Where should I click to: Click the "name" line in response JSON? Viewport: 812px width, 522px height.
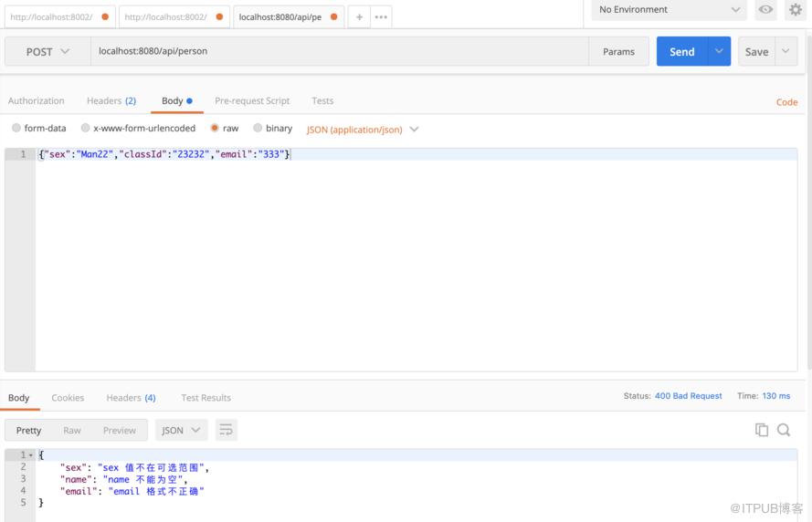[x=123, y=480]
